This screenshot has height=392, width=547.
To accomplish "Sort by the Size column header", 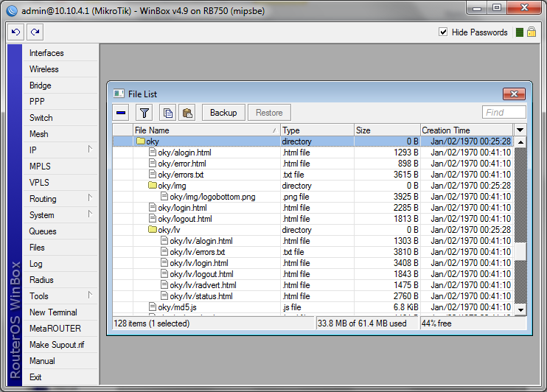I will pyautogui.click(x=387, y=130).
